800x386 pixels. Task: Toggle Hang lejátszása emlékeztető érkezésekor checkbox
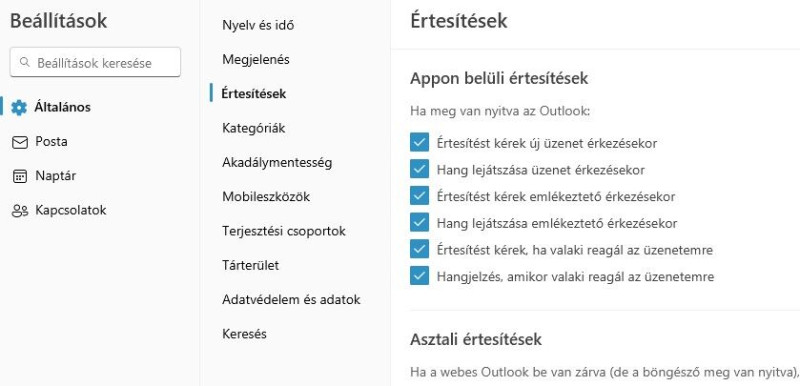(419, 223)
